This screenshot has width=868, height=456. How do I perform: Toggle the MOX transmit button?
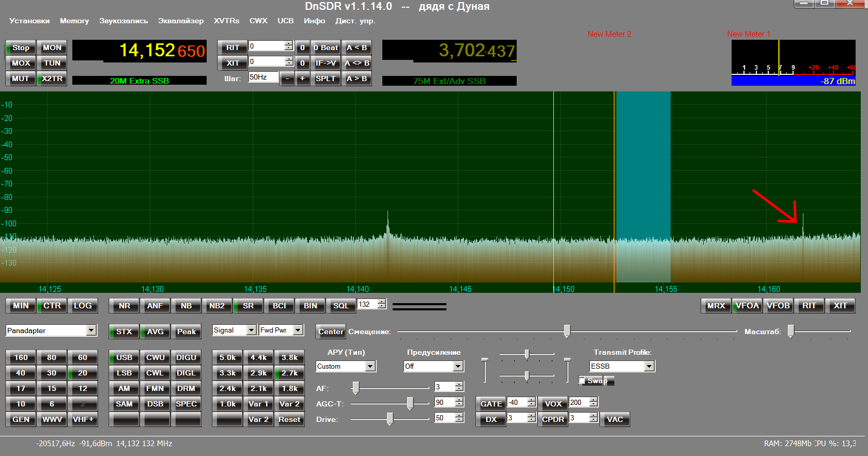(21, 63)
